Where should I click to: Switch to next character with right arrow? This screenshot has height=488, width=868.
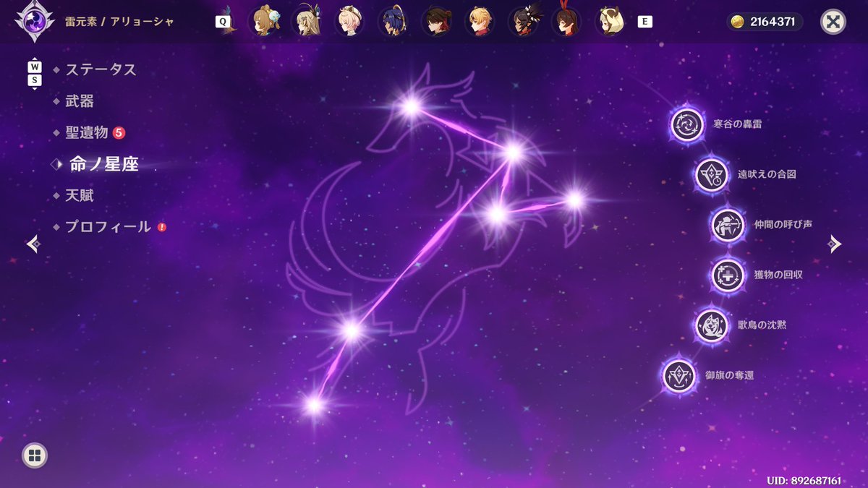coord(835,244)
